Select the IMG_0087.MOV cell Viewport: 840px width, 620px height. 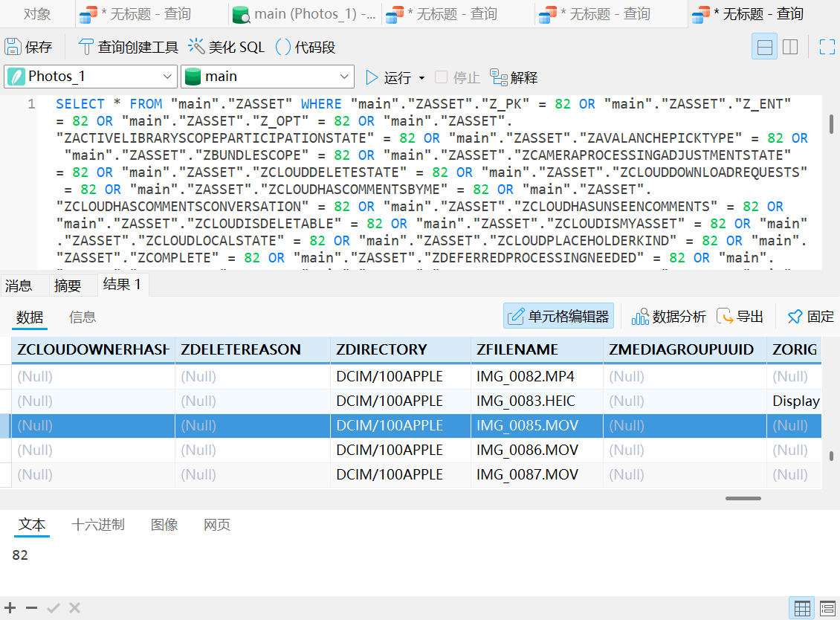(537, 474)
